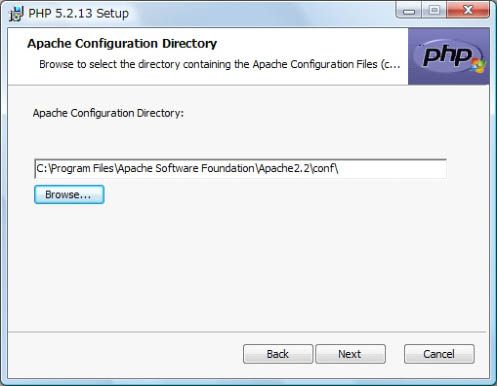Screen dimensions: 497x386
Task: Click the disabled maximize window button
Action: (434, 11)
